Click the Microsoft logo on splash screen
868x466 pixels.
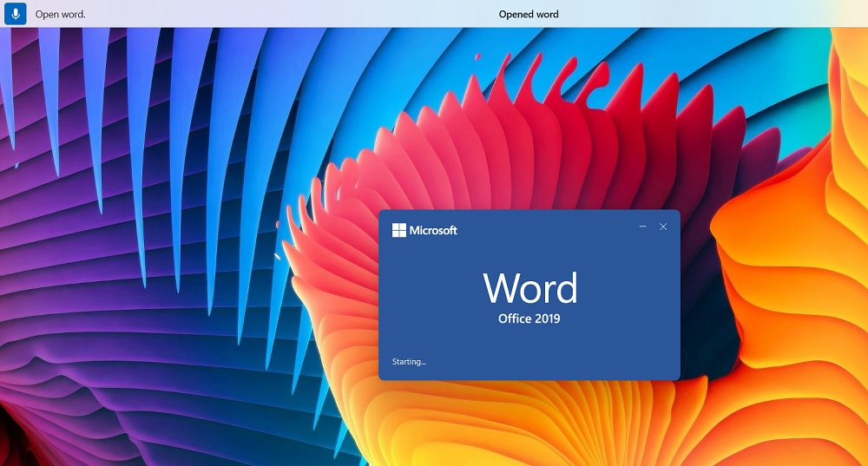[x=424, y=230]
